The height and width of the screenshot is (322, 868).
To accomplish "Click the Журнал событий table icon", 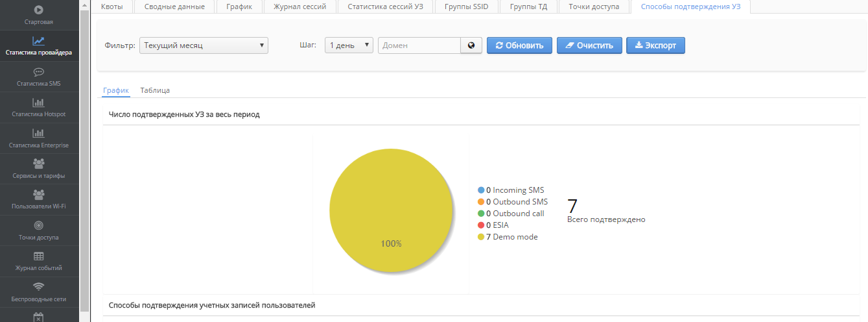I will [x=39, y=256].
